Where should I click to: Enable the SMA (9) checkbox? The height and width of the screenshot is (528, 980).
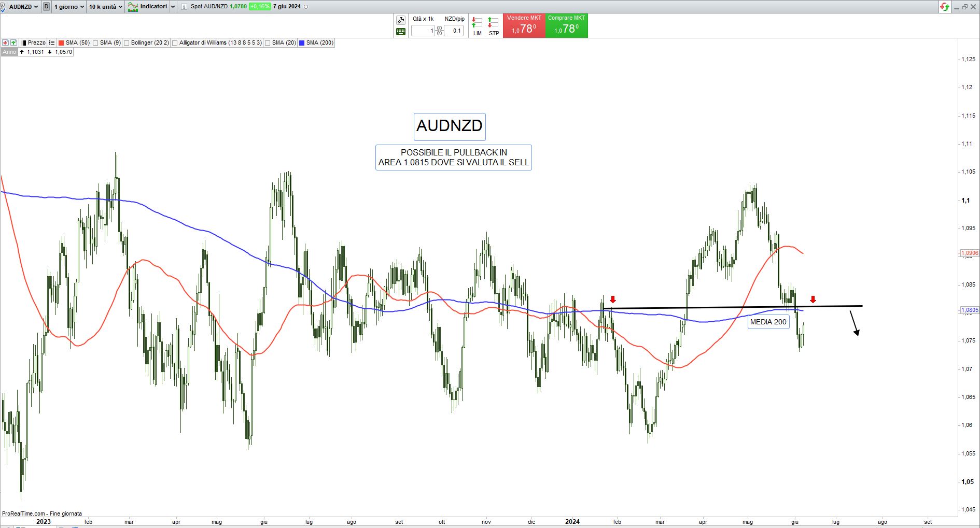(x=95, y=43)
